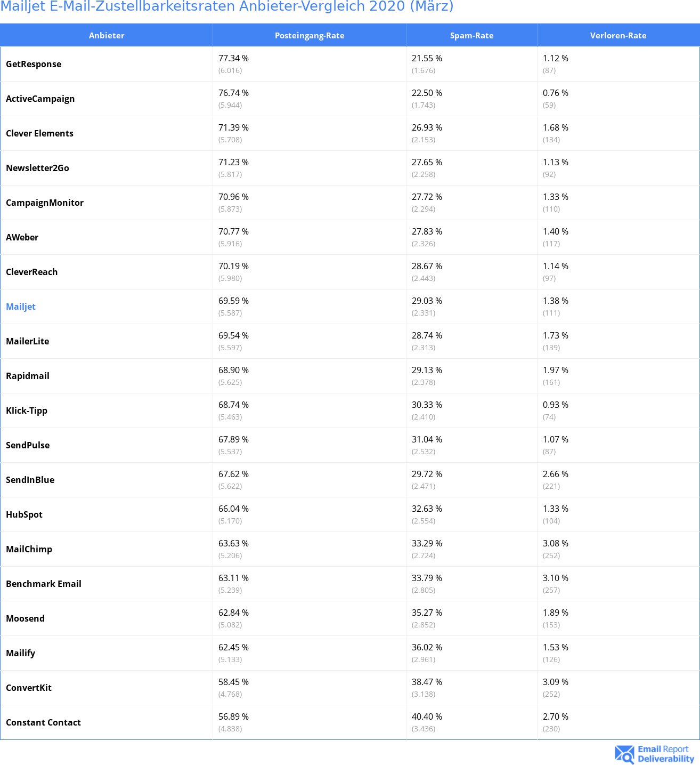
Task: Select the GetResponse provider name
Action: coord(34,64)
